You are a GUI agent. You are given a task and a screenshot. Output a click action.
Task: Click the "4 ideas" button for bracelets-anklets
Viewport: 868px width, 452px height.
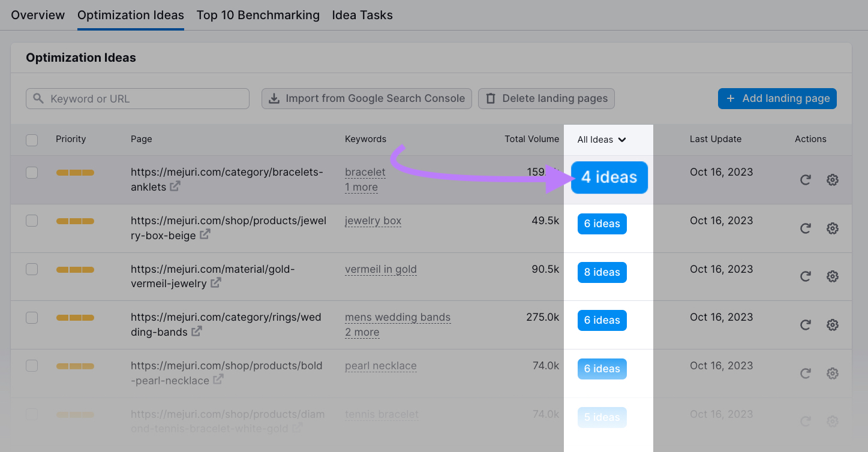609,177
